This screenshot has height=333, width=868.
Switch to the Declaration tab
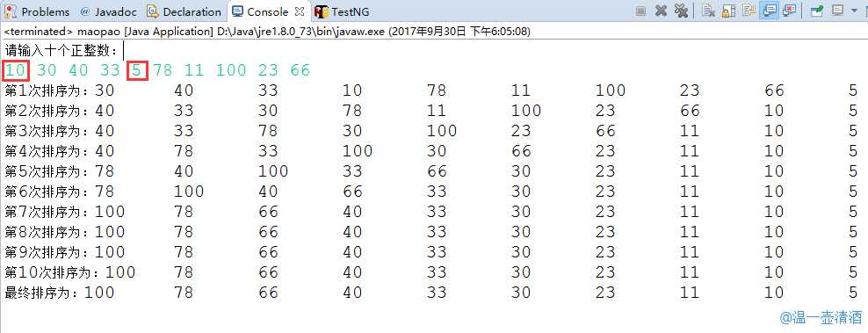coord(192,11)
